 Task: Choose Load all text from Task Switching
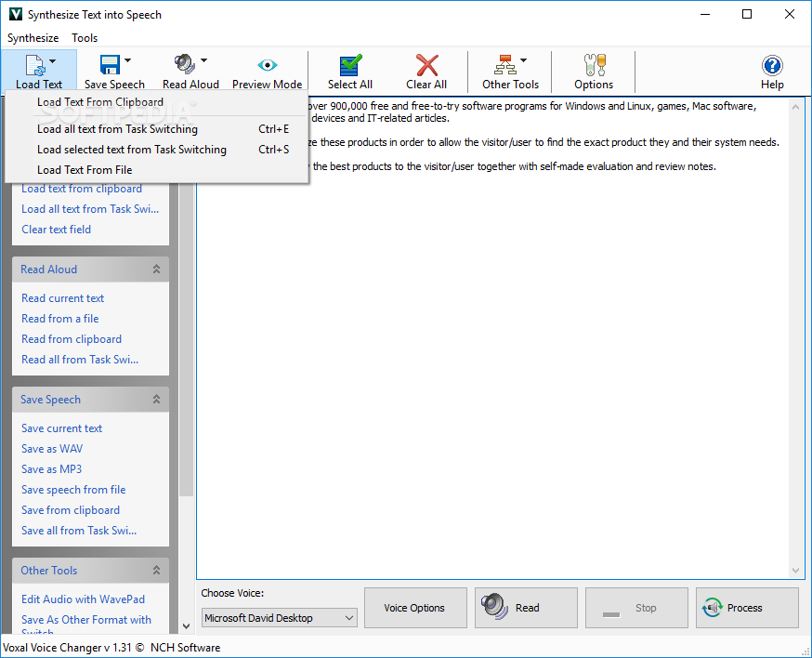click(x=157, y=129)
